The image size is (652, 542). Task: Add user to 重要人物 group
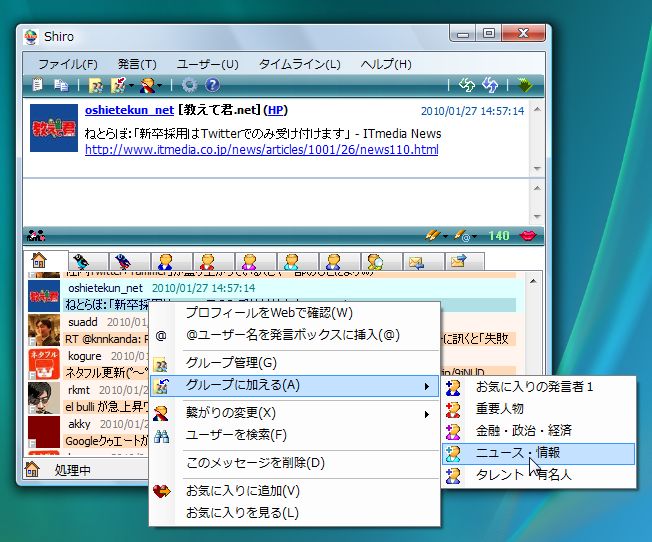point(538,409)
